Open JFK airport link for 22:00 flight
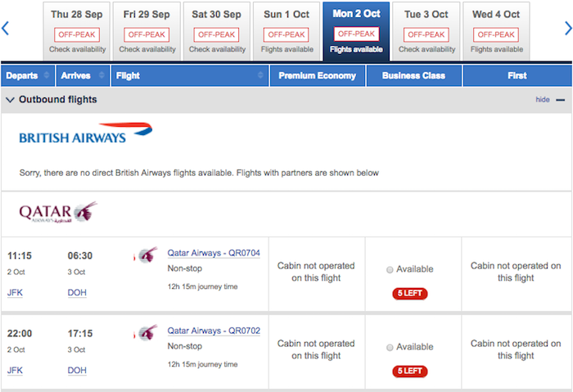 pyautogui.click(x=15, y=371)
